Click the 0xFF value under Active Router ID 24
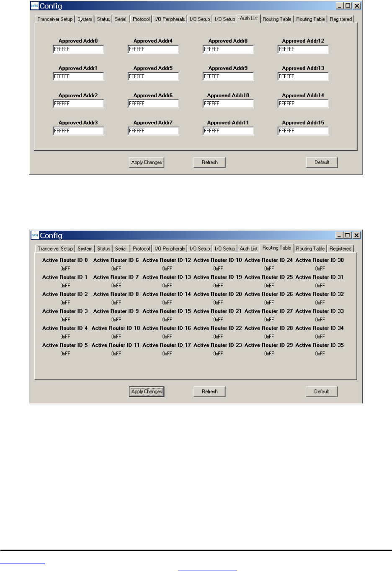The height and width of the screenshot is (571, 392). [x=269, y=269]
